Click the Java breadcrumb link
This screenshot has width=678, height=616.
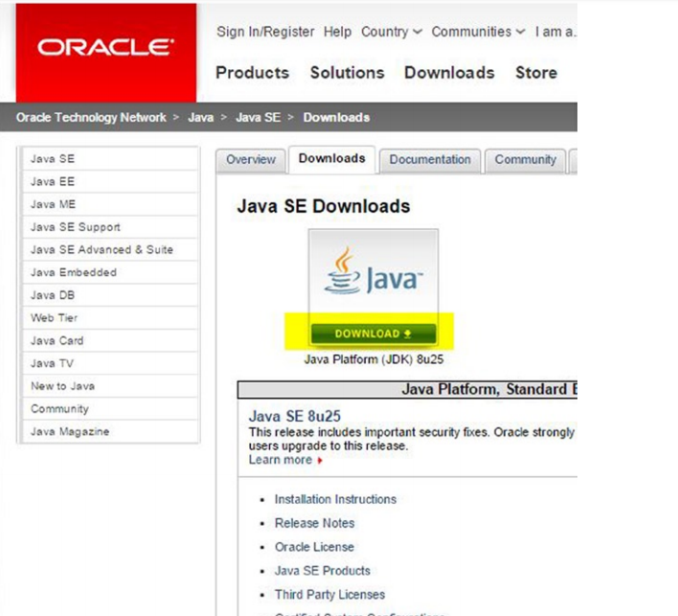tap(201, 117)
